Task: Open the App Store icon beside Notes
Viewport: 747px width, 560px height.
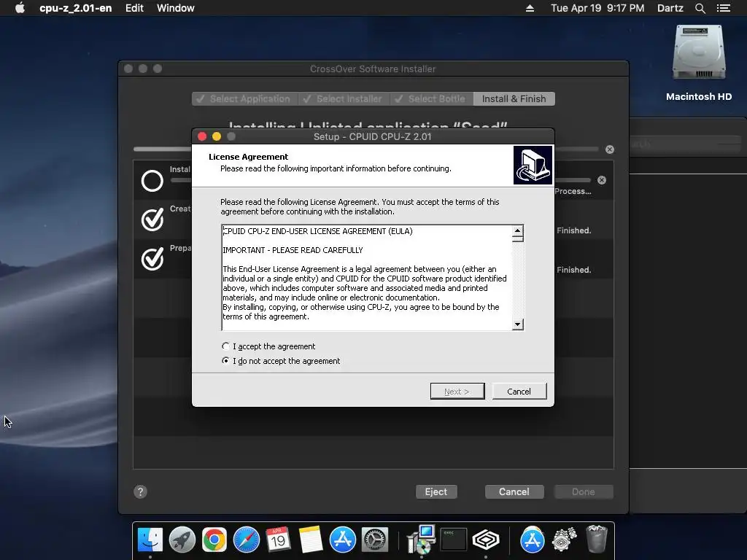Action: pyautogui.click(x=343, y=540)
